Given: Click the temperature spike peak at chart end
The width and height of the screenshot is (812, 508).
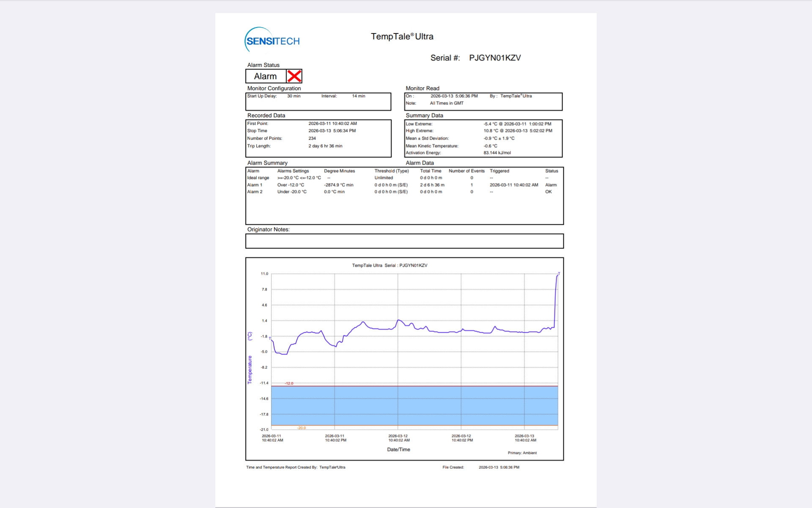Looking at the screenshot, I should click(x=557, y=276).
